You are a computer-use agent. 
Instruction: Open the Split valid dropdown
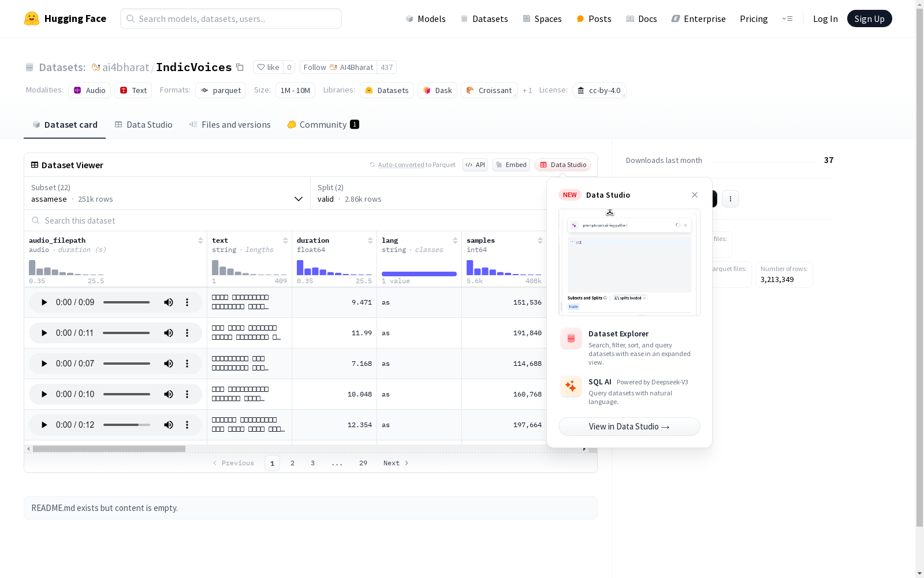tap(429, 193)
